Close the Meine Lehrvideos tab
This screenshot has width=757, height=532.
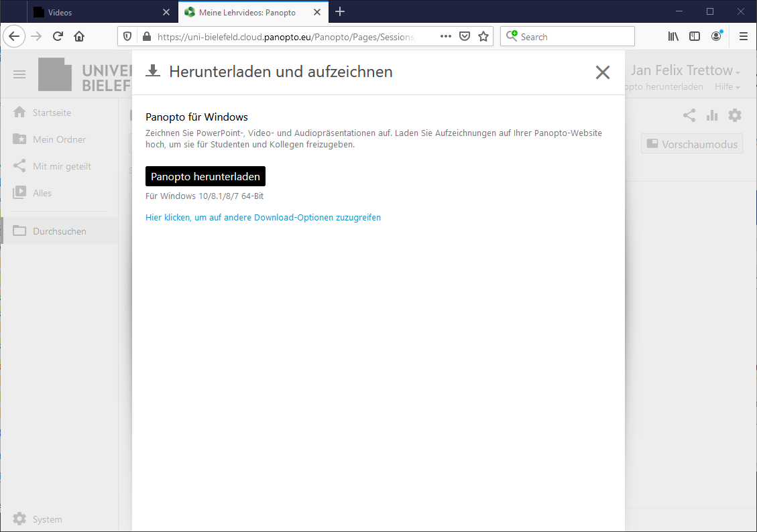click(317, 12)
